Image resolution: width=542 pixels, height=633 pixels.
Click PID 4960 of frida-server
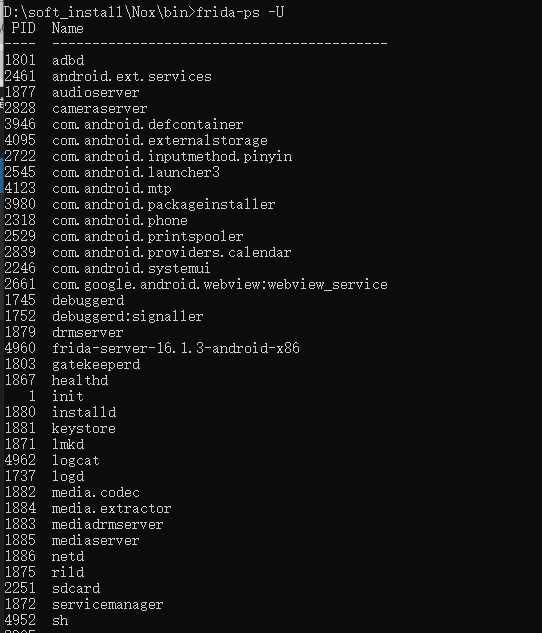(x=20, y=348)
